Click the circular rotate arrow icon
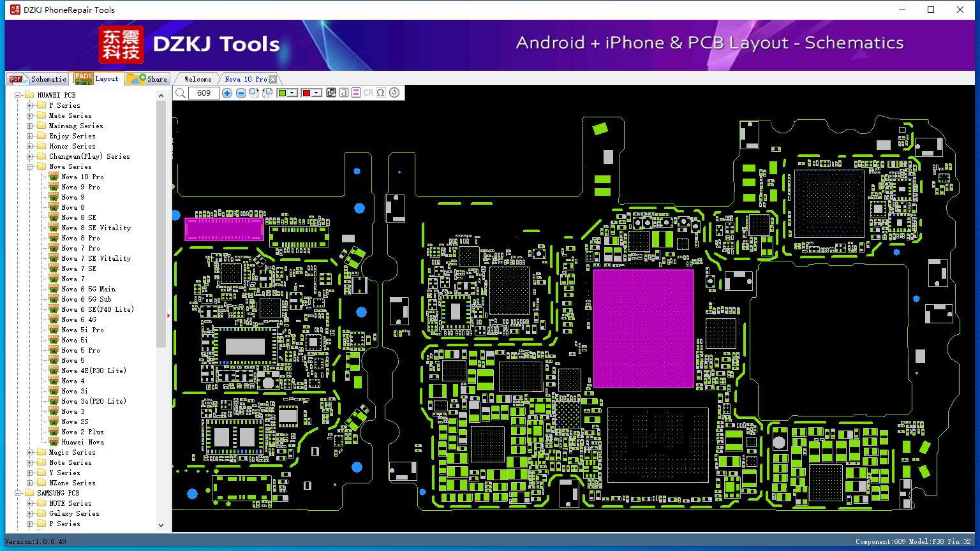980x551 pixels. click(394, 92)
